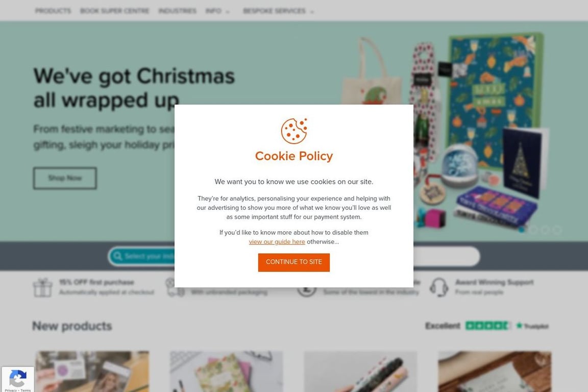Screen dimensions: 588x392
Task: Expand the Bespoke Services dropdown
Action: pos(278,11)
